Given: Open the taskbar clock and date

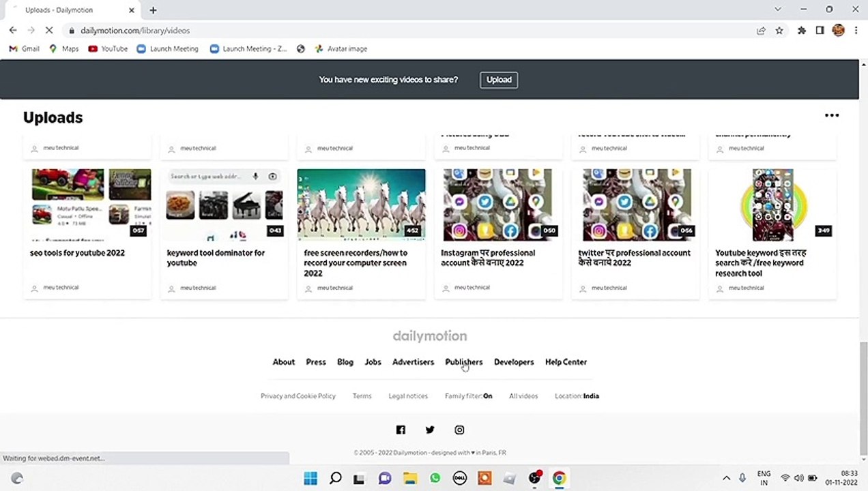Looking at the screenshot, I should coord(841,478).
